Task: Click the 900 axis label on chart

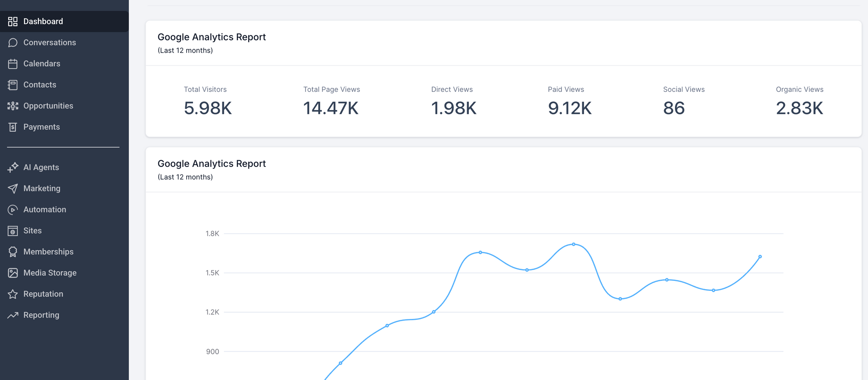Action: (212, 351)
